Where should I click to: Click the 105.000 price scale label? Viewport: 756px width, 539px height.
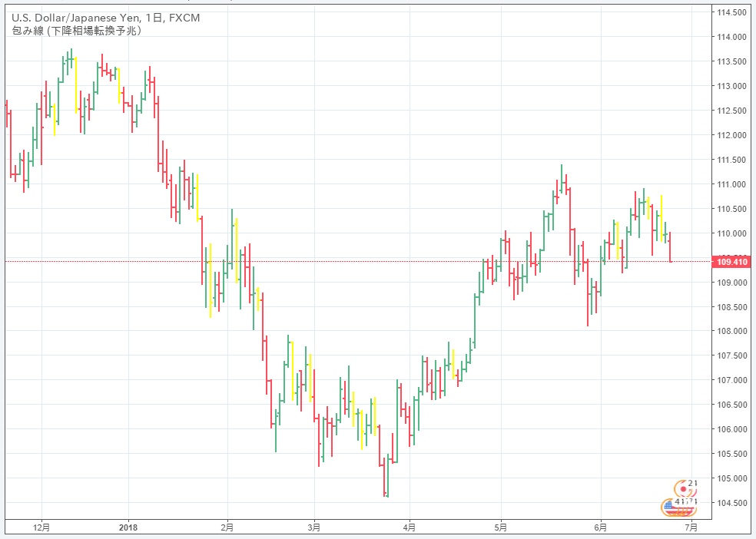click(x=731, y=479)
